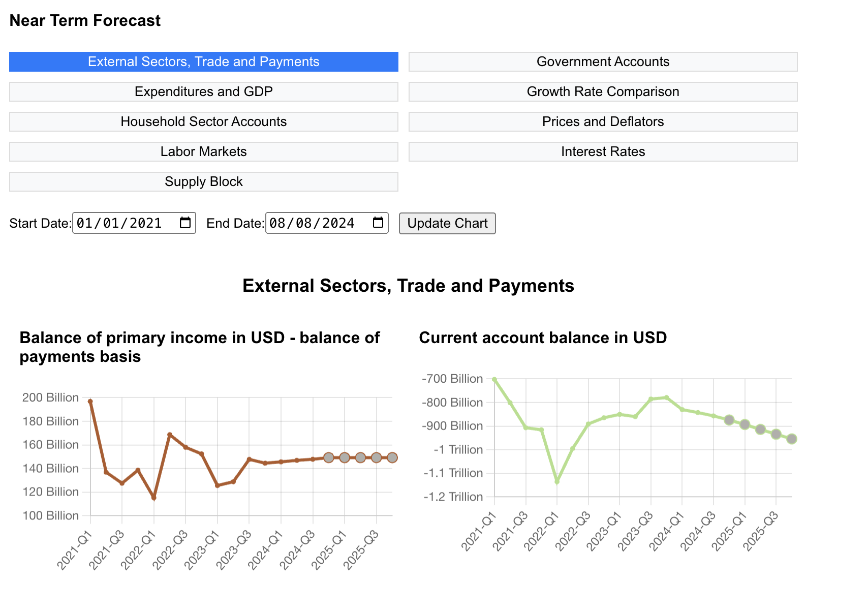Image resolution: width=868 pixels, height=612 pixels.
Task: Select the Labor Markets tab
Action: [204, 151]
